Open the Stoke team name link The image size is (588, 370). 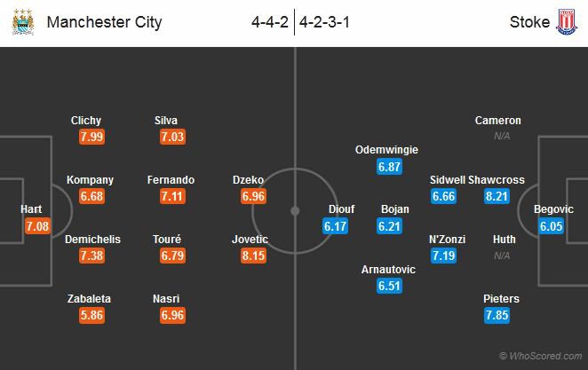529,22
